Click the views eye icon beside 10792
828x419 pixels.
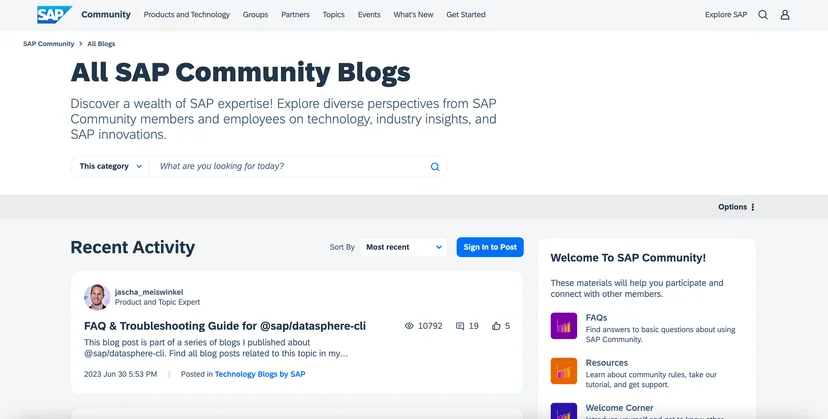pos(409,326)
